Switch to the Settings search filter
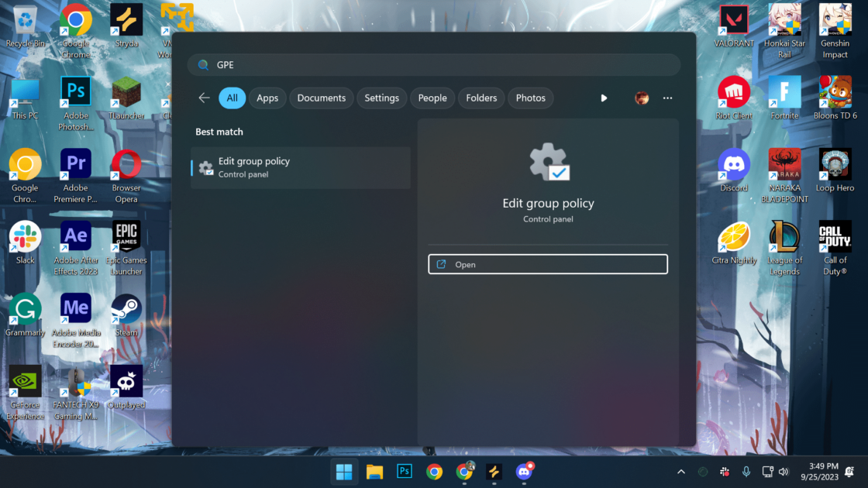Screen dimensions: 868x488 point(381,98)
